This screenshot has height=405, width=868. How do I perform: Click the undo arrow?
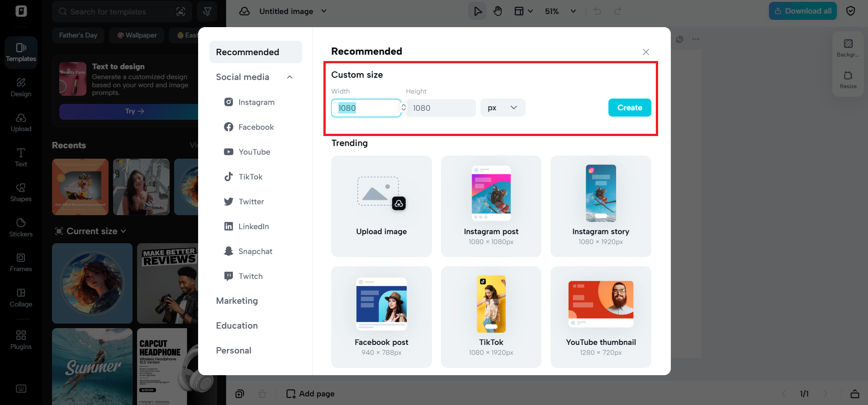point(598,11)
